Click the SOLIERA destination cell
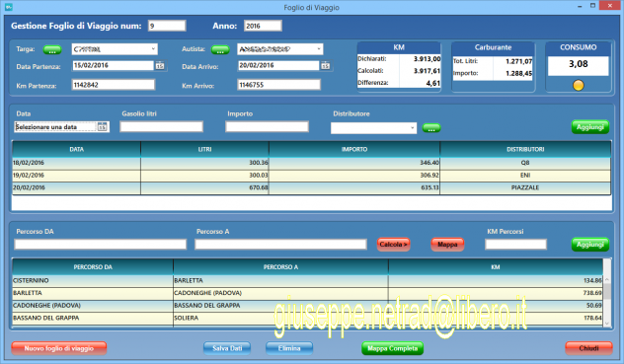 [x=280, y=318]
